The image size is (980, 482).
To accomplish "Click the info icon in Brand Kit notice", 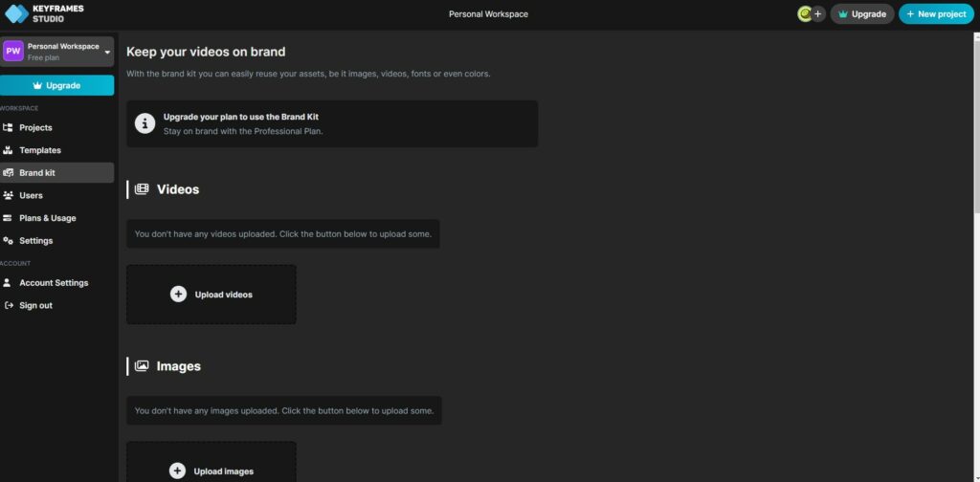I will coord(145,123).
